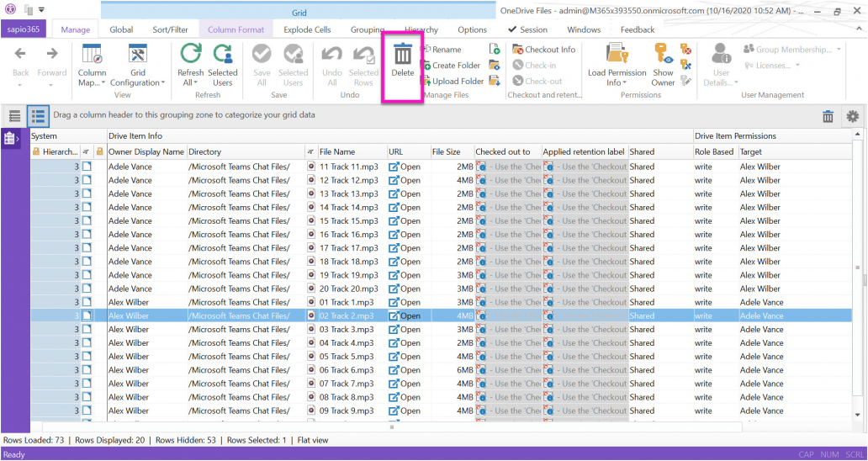Select the Owner Display Name column header
The height and width of the screenshot is (461, 868).
tap(146, 151)
